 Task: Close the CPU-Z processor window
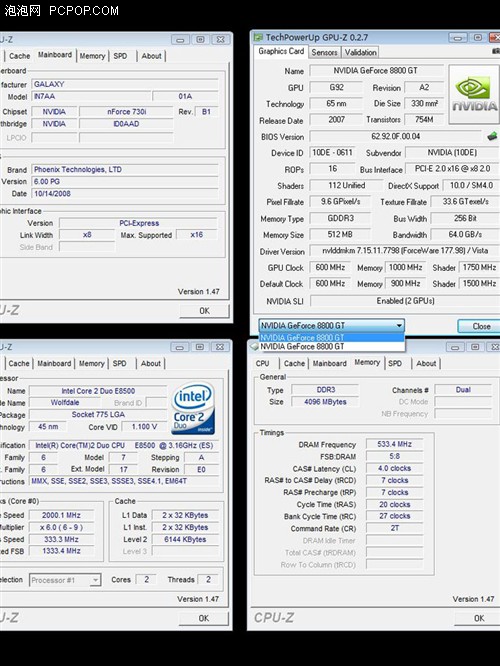coord(220,347)
